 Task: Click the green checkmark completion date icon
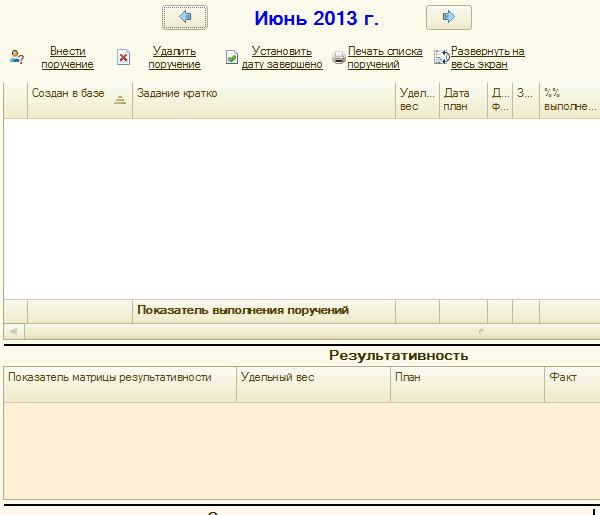pos(231,58)
